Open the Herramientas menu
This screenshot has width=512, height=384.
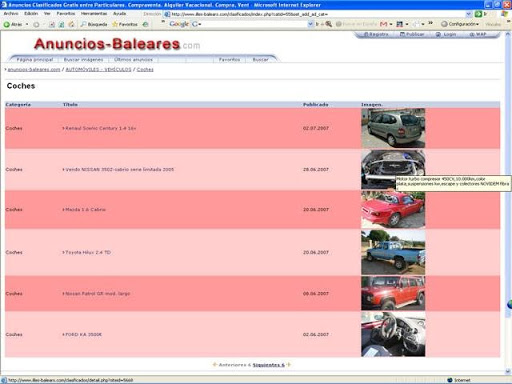tap(94, 14)
